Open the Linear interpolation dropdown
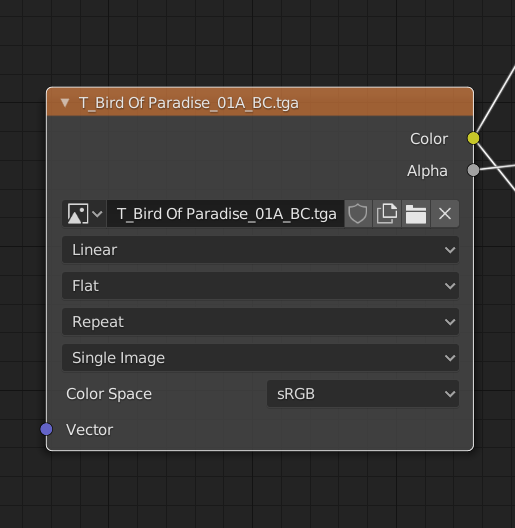The image size is (515, 528). [x=260, y=250]
